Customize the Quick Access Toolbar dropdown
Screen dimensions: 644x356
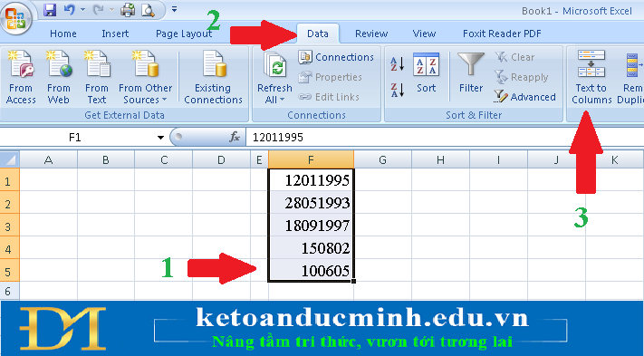coord(174,9)
